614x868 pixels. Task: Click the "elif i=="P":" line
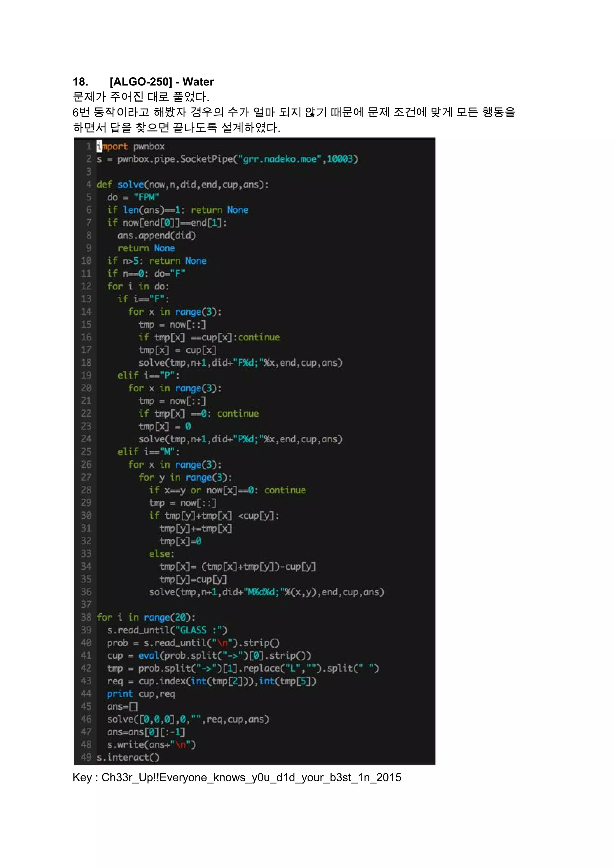pyautogui.click(x=148, y=375)
